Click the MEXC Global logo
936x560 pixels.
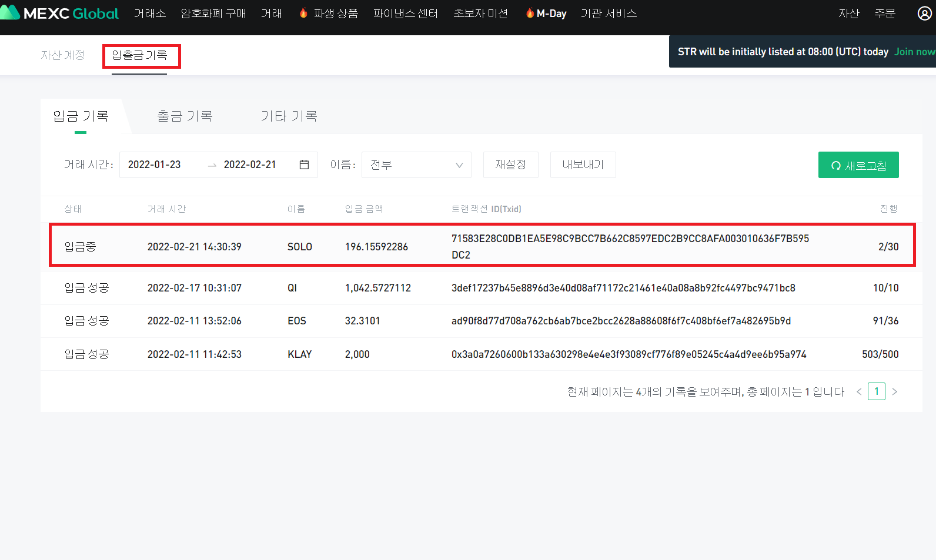[x=59, y=13]
